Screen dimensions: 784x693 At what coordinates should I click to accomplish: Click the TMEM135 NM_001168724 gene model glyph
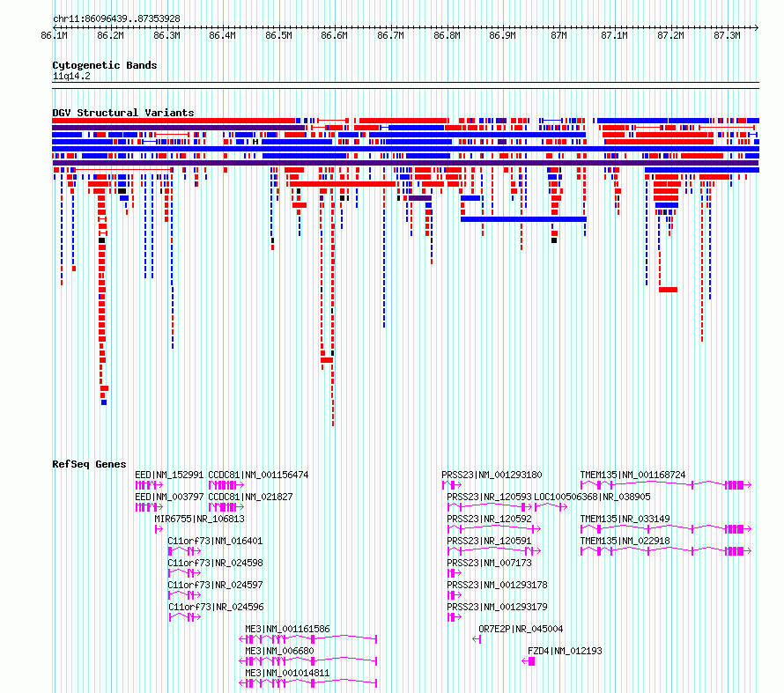click(666, 484)
